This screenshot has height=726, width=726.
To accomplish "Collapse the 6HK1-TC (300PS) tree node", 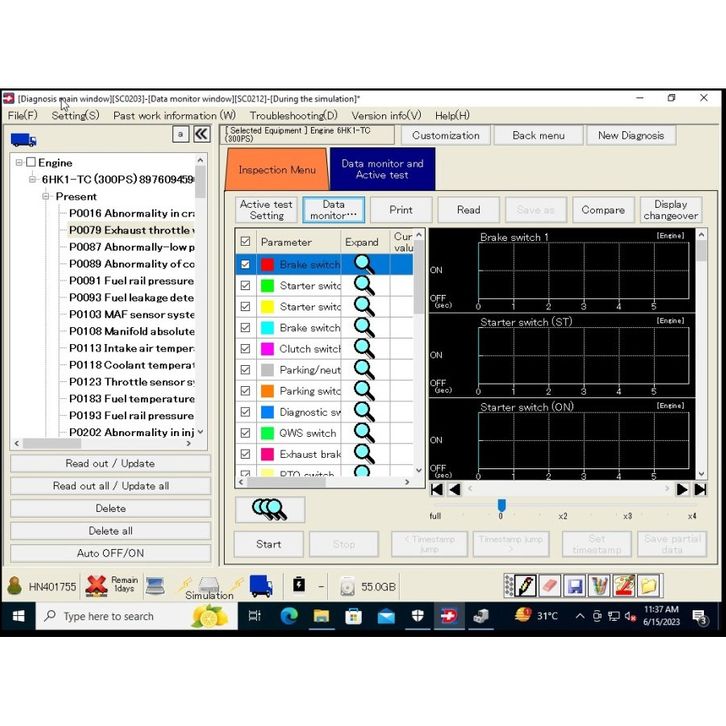I will [x=32, y=179].
